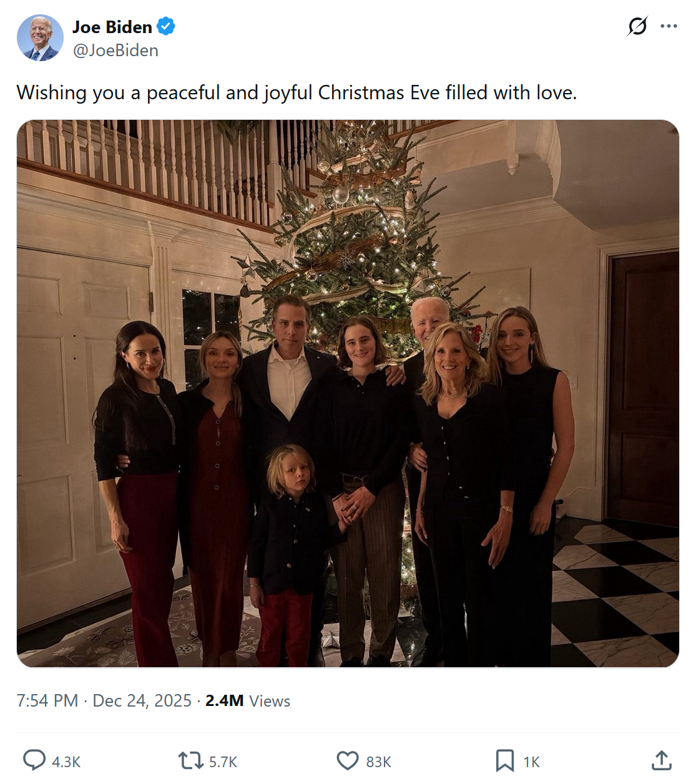This screenshot has height=784, width=696.
Task: Click the blue verified checkmark badge
Action: [x=166, y=27]
